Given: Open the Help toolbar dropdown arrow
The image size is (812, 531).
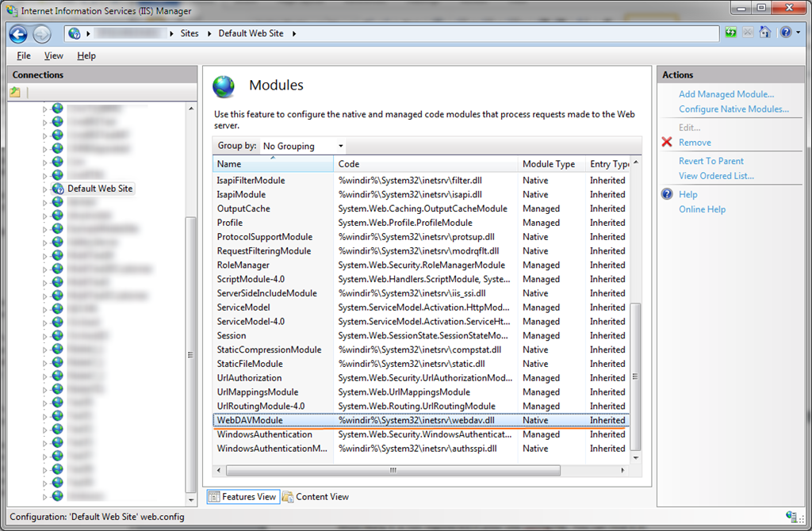Looking at the screenshot, I should coord(798,32).
